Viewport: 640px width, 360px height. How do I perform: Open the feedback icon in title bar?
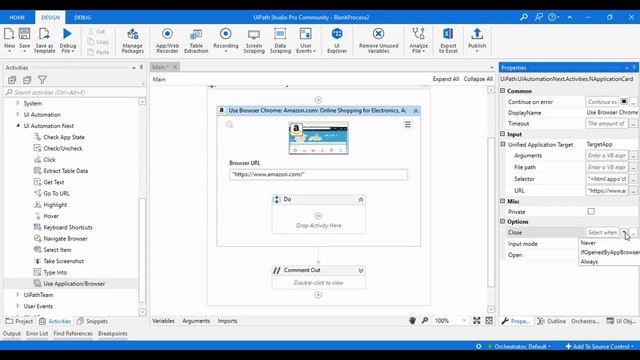tap(539, 17)
